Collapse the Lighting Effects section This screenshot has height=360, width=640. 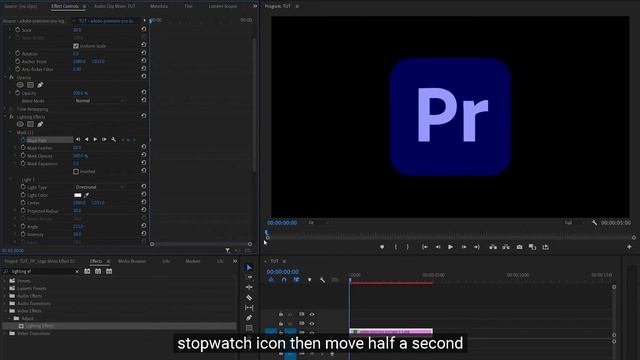(x=6, y=117)
